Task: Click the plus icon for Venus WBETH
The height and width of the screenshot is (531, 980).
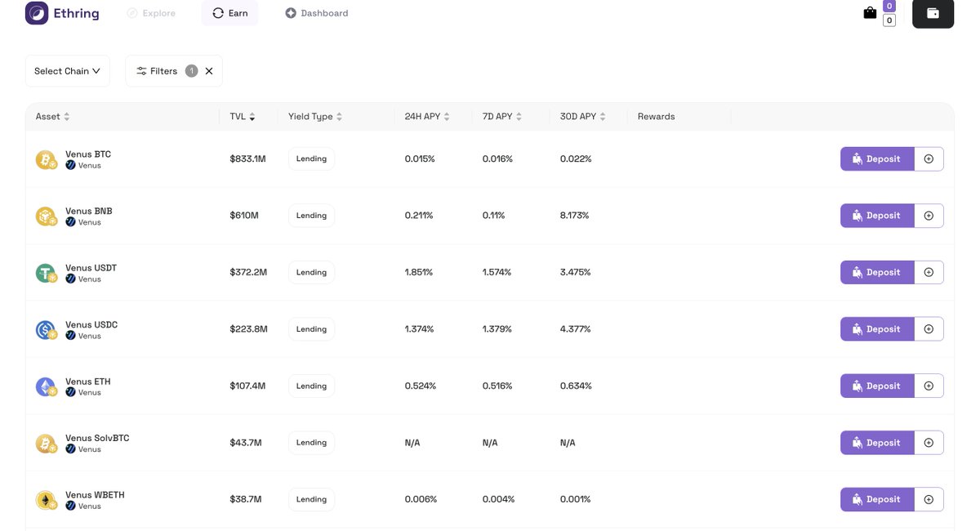Action: click(x=929, y=500)
